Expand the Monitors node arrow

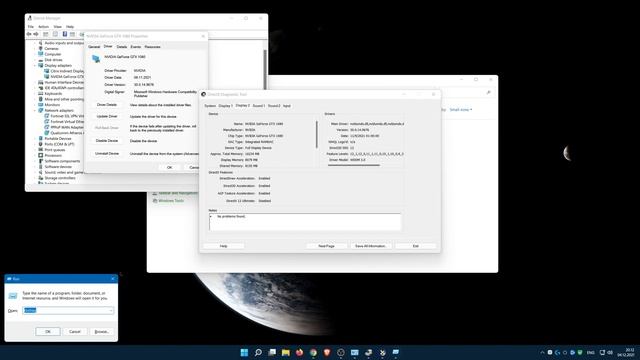tap(35, 105)
